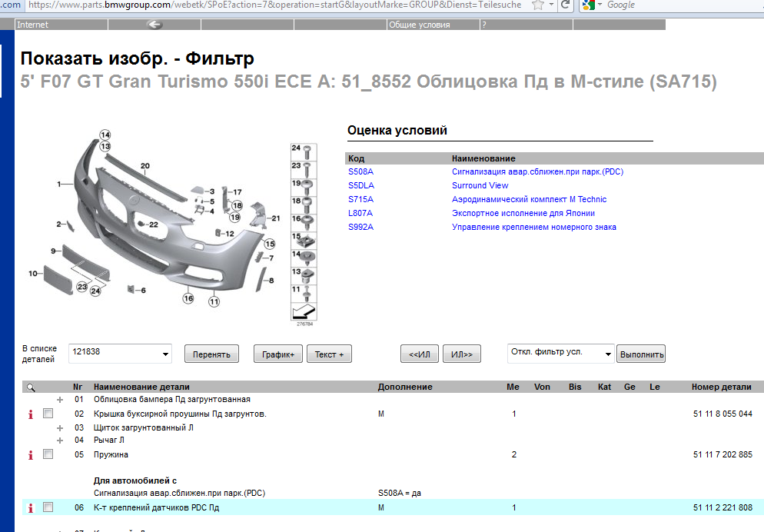Open the search engine selector dropdown arrow
This screenshot has height=532, width=764.
[x=600, y=5]
